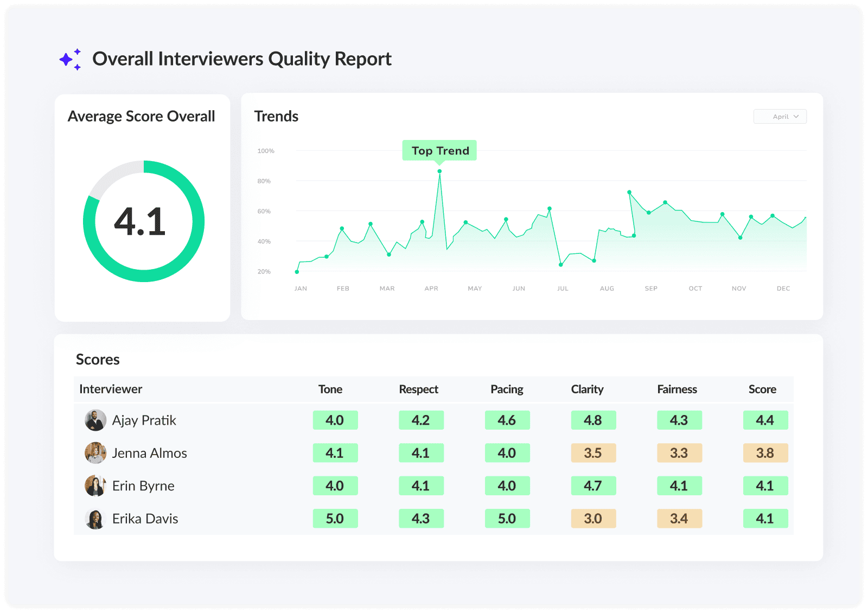
Task: Click the peak data point in April
Action: (439, 171)
